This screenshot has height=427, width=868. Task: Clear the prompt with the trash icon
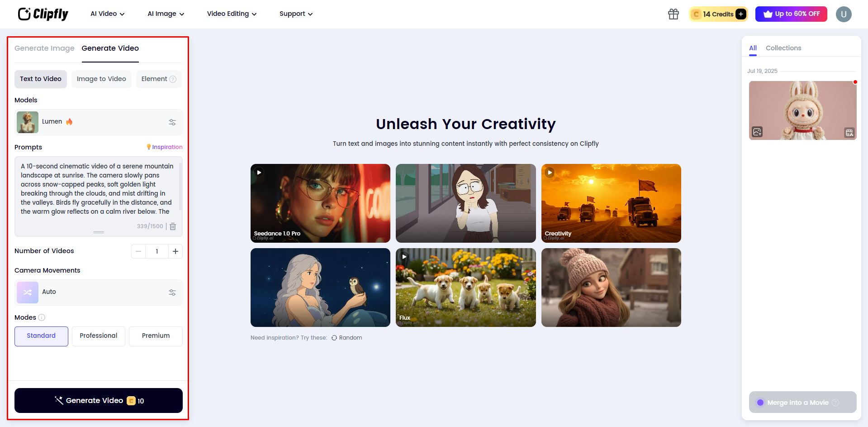click(173, 226)
